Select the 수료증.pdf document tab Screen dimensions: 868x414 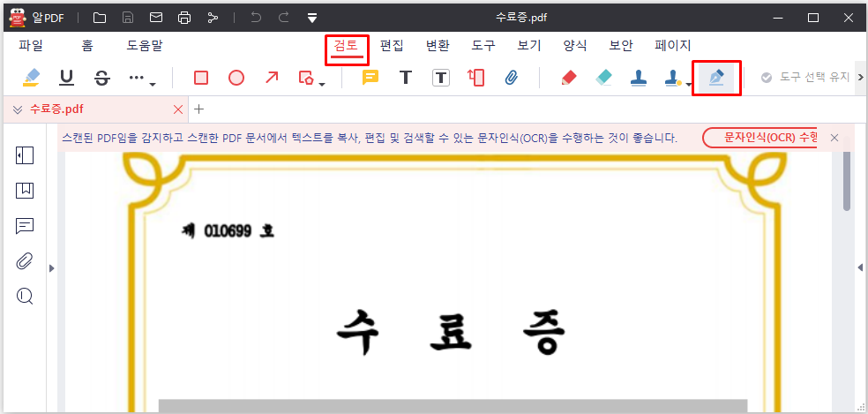95,109
